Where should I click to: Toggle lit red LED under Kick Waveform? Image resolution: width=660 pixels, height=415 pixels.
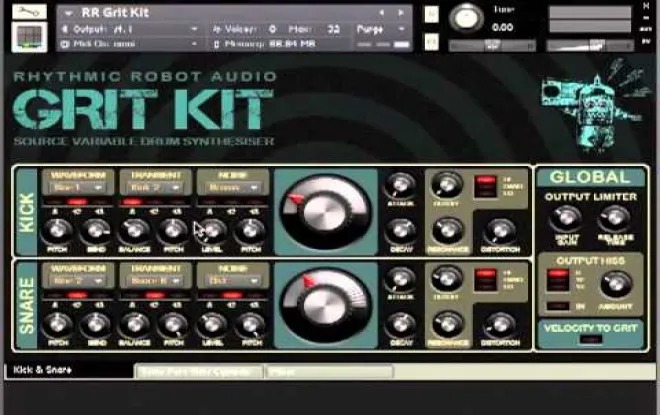pyautogui.click(x=77, y=202)
